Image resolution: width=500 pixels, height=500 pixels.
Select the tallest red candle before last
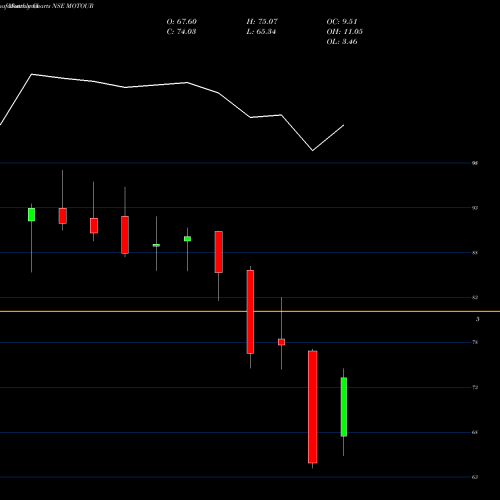point(313,407)
